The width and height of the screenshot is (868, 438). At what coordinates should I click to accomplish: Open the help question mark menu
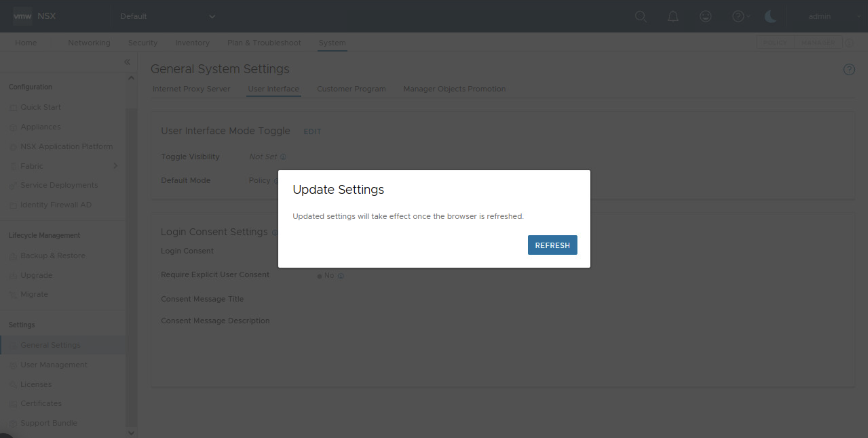(739, 16)
